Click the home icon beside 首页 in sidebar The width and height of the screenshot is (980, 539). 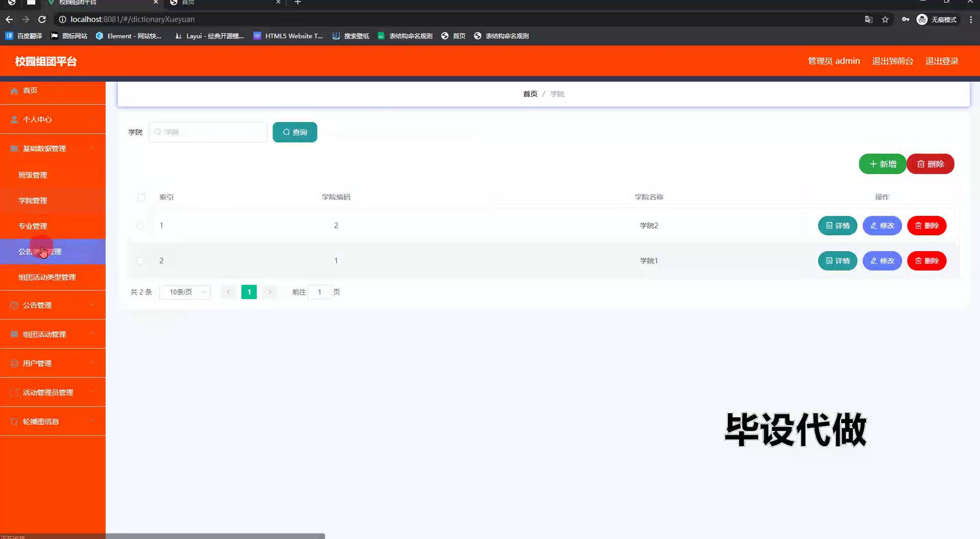click(14, 91)
